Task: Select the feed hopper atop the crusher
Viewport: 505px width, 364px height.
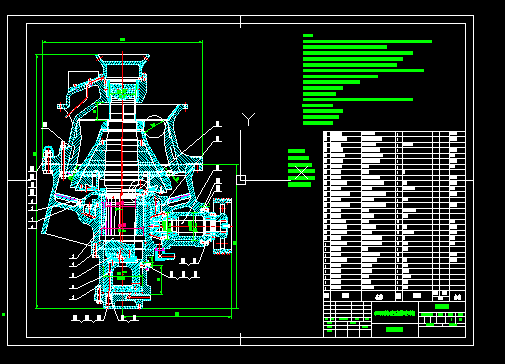Action: (123, 65)
